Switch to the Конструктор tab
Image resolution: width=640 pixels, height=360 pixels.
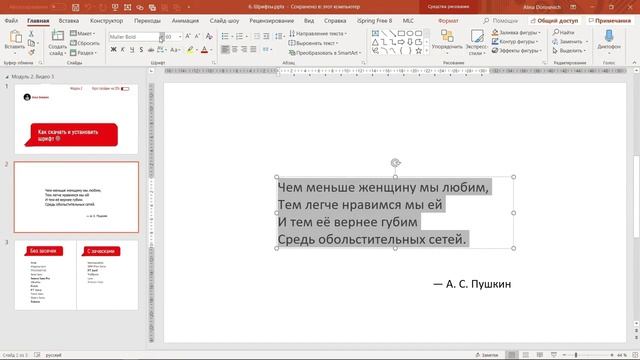(107, 20)
